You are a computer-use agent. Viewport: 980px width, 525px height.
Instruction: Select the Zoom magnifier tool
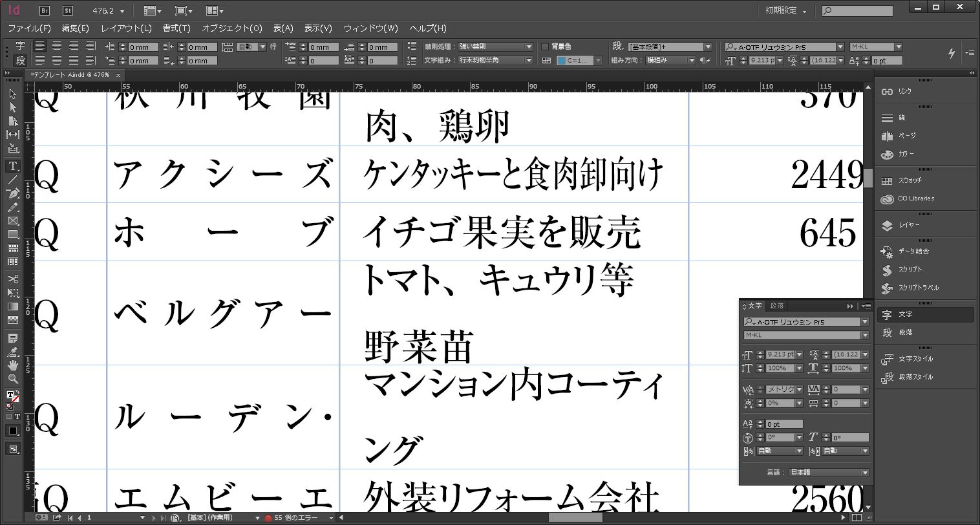point(12,379)
